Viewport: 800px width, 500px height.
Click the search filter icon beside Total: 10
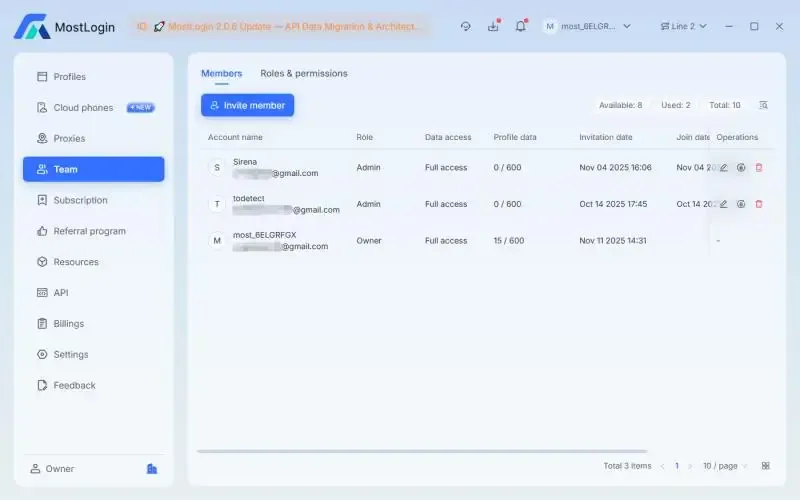[x=763, y=105]
